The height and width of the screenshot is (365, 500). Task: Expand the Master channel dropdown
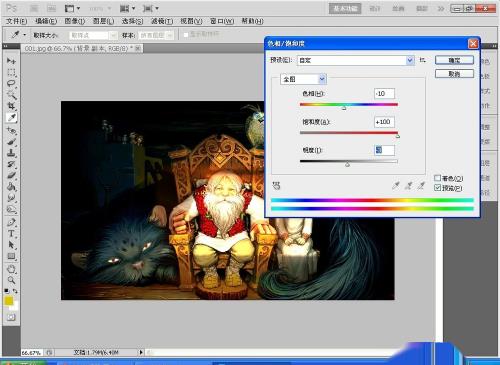click(303, 79)
